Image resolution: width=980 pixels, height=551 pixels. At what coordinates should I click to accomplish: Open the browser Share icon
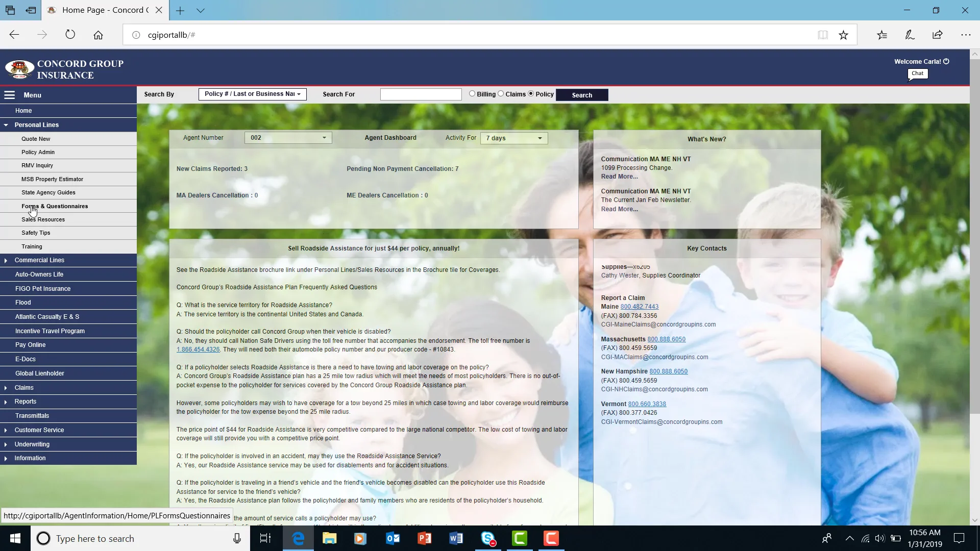pos(937,35)
